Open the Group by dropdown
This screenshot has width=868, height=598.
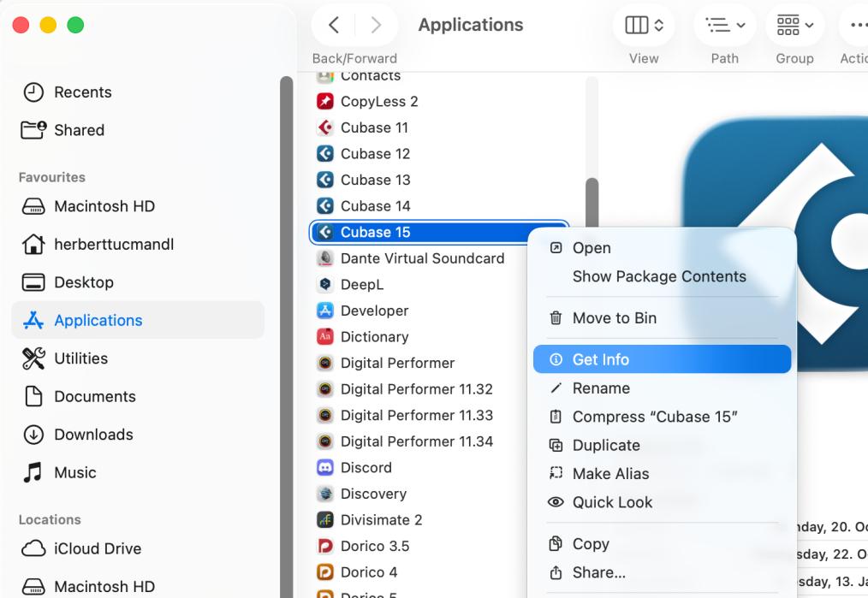[x=794, y=26]
